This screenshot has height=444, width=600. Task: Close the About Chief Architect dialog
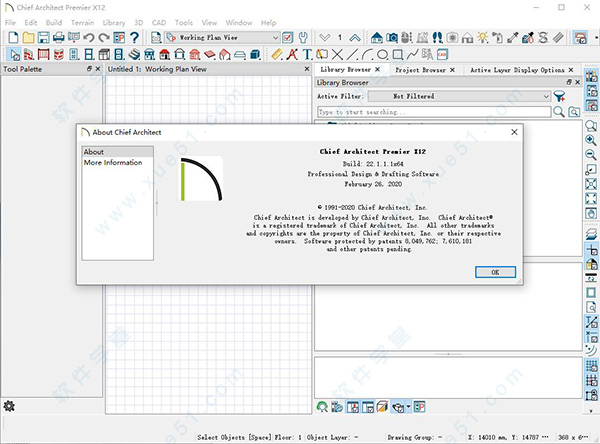click(x=514, y=132)
